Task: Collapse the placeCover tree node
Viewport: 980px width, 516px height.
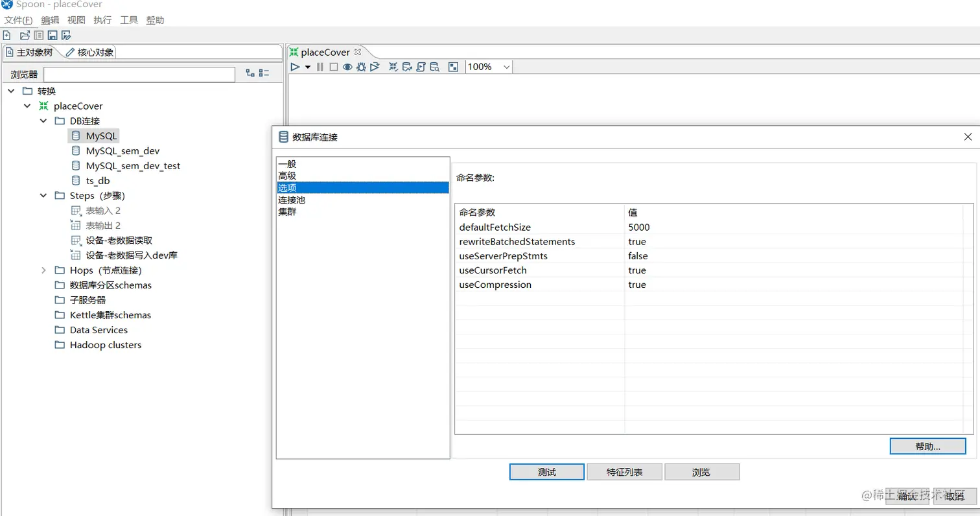Action: coord(27,106)
